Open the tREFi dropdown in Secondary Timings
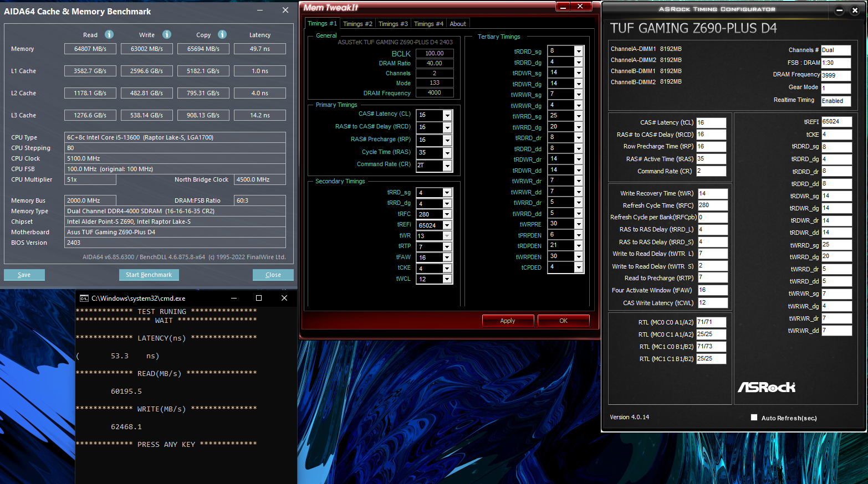Viewport: 868px width, 484px height. tap(447, 225)
